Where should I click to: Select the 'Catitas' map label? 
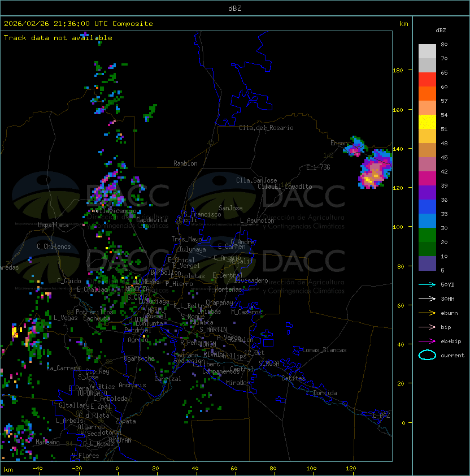point(293,378)
